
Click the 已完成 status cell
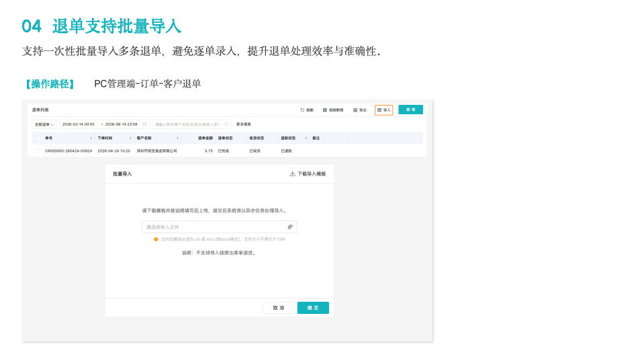pyautogui.click(x=224, y=151)
